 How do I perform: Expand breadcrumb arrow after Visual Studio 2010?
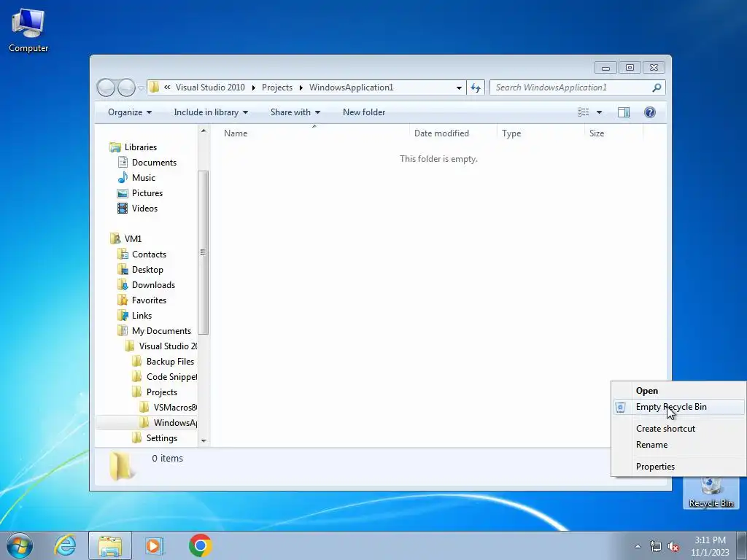point(253,87)
